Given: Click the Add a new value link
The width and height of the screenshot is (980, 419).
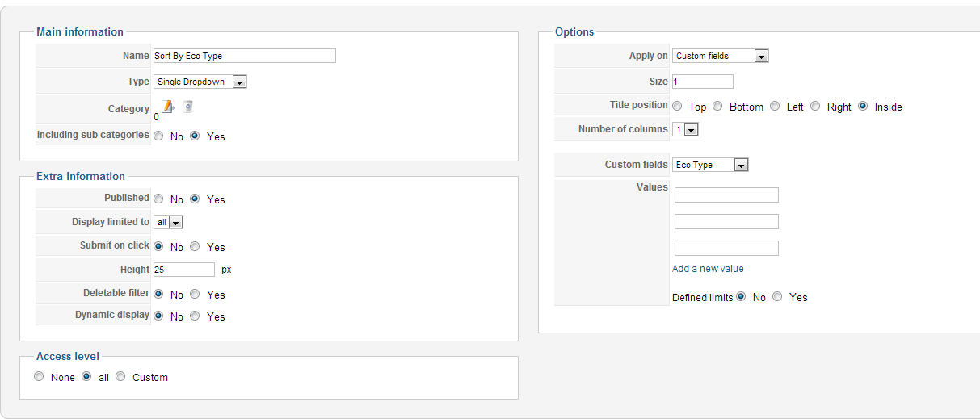Looking at the screenshot, I should (x=708, y=269).
